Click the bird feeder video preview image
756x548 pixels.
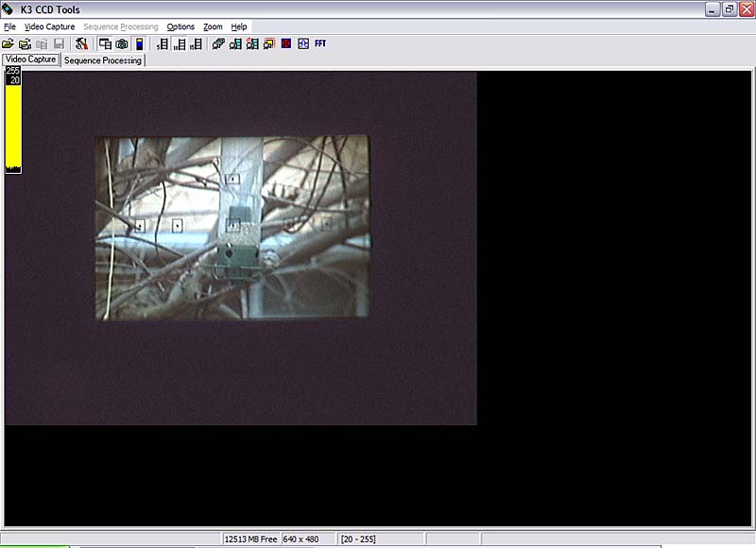232,227
